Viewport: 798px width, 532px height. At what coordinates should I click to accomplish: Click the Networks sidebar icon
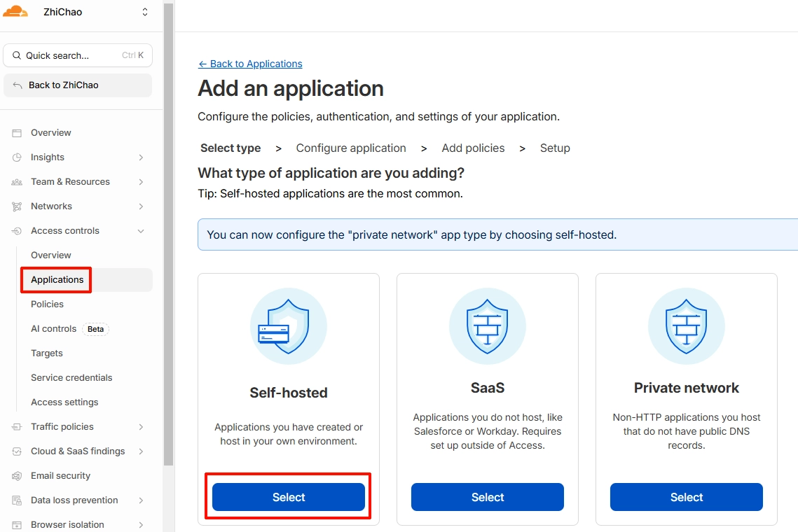coord(17,206)
